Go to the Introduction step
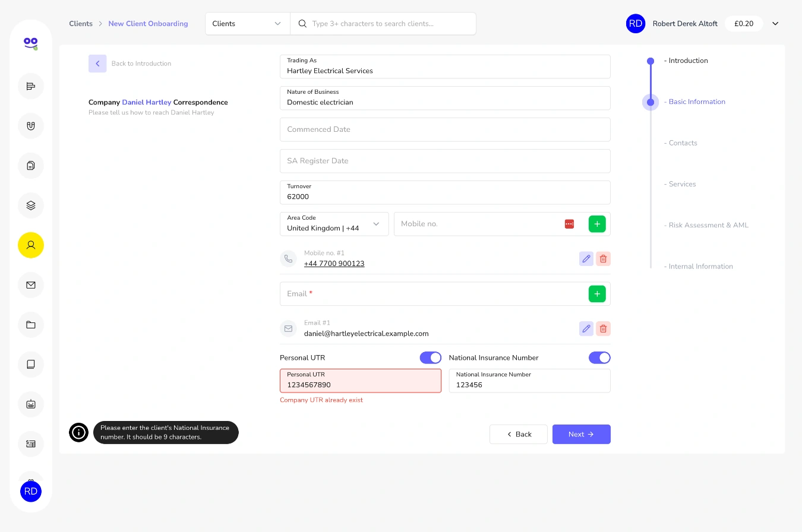The width and height of the screenshot is (802, 532). point(686,61)
